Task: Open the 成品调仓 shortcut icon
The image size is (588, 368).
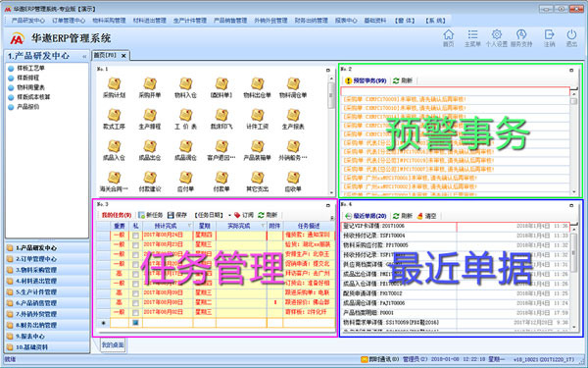Action: (185, 150)
